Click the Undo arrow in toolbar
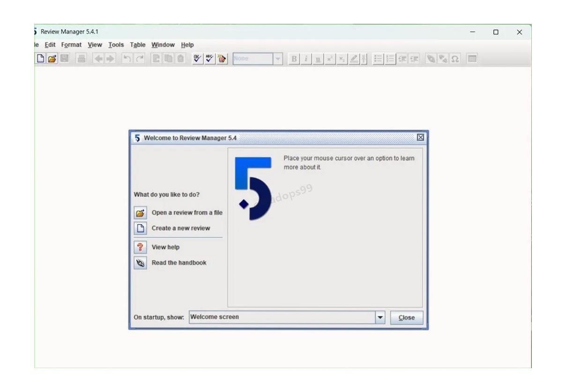 (x=126, y=59)
